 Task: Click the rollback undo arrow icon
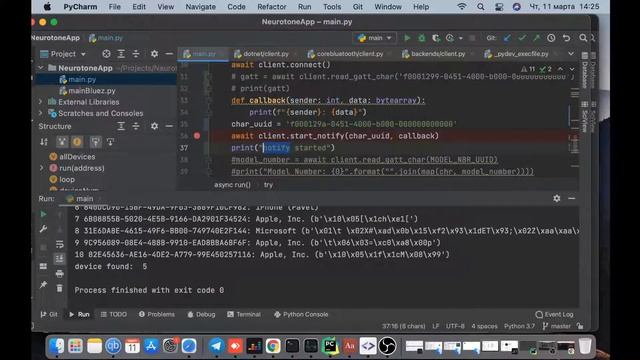coord(566,38)
